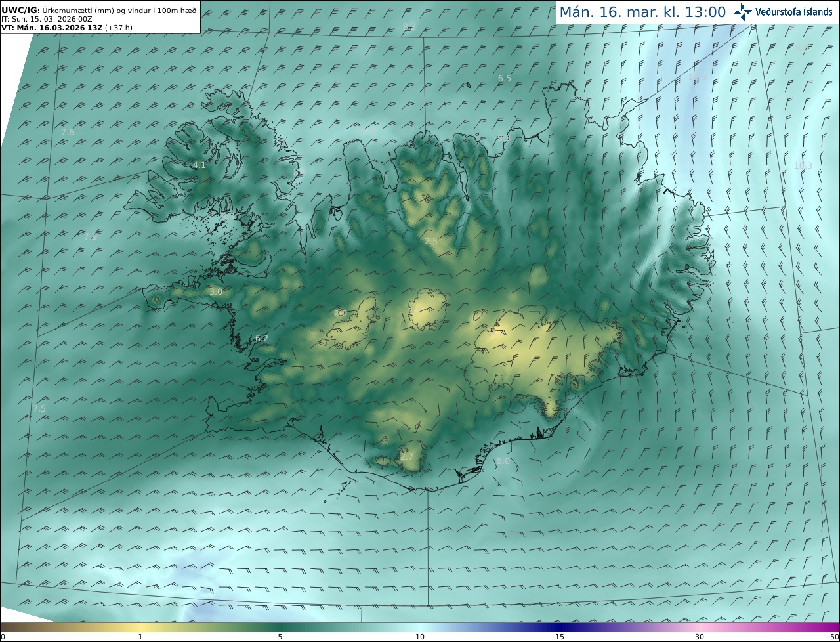840x642 pixels.
Task: Click the colour scale tick label 1
Action: [140, 637]
